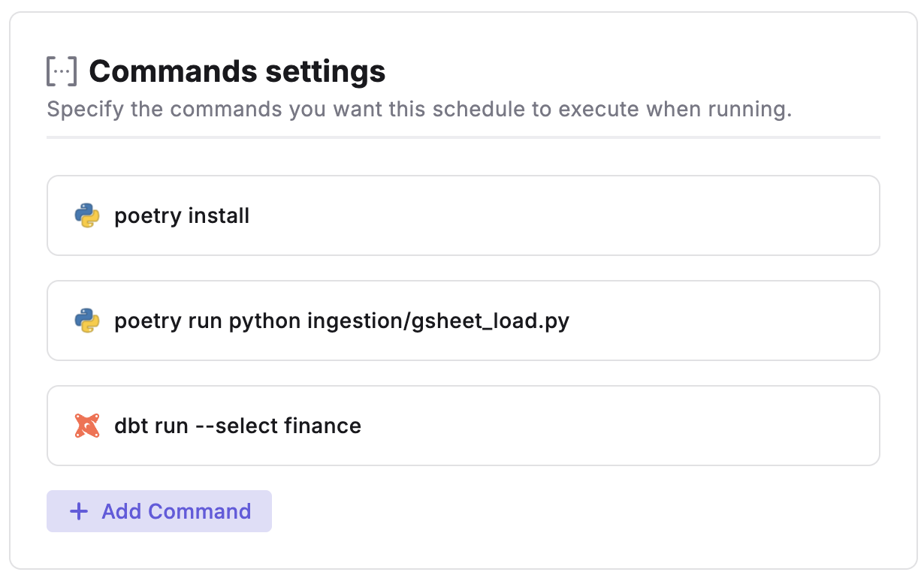Click blank right end of dbt run row
Viewport: 924px width, 578px height.
tap(751, 426)
